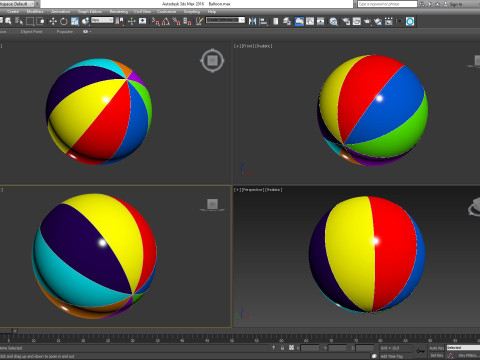Toggle the highlighted Ribbon icon
This screenshot has height=360, width=480.
tap(299, 21)
